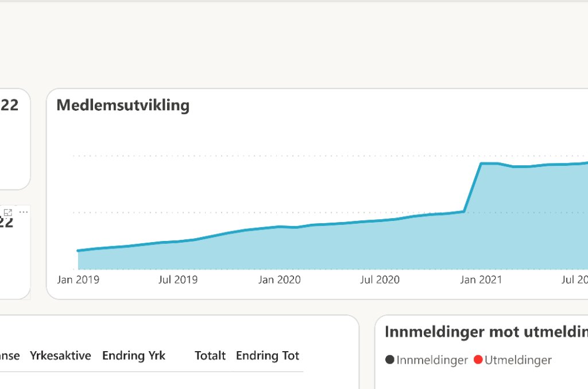Open focus mode for the card visual

tap(8, 212)
